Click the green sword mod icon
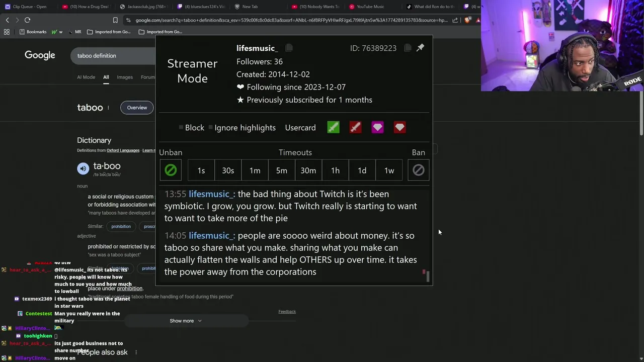644x362 pixels. pos(333,127)
